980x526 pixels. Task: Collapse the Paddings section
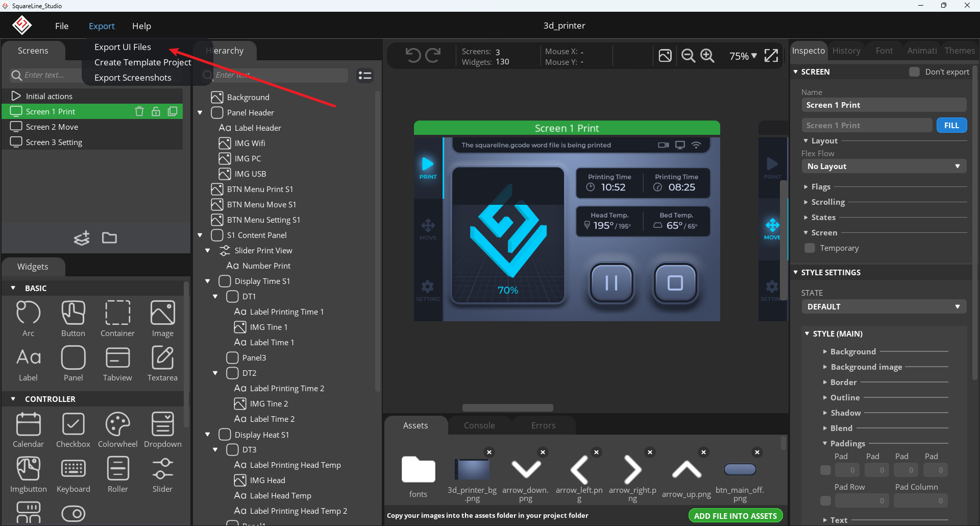pyautogui.click(x=825, y=443)
